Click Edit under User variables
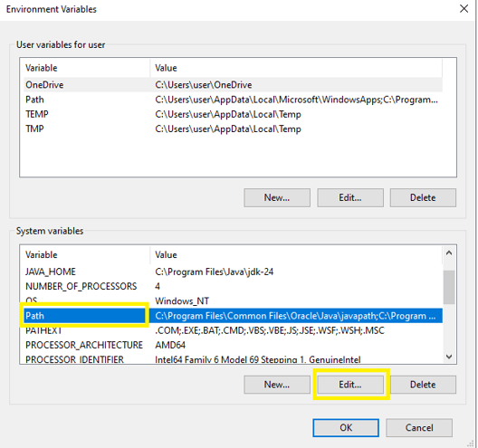 (x=350, y=197)
